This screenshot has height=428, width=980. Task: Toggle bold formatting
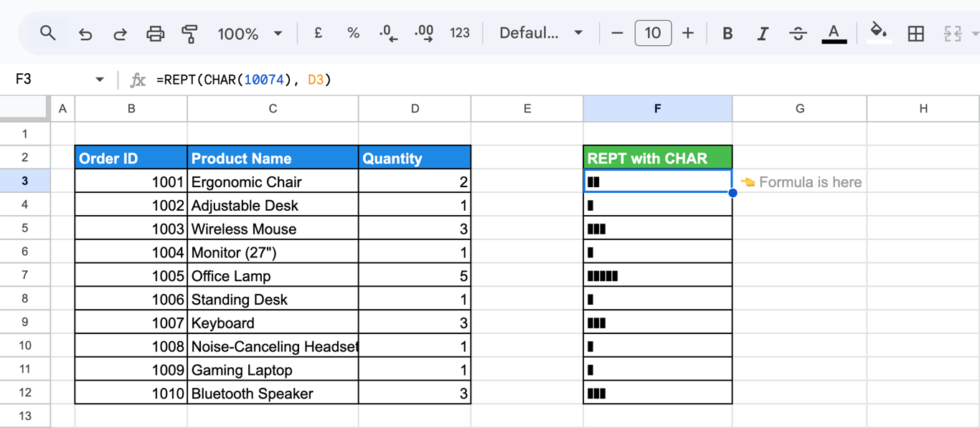727,33
